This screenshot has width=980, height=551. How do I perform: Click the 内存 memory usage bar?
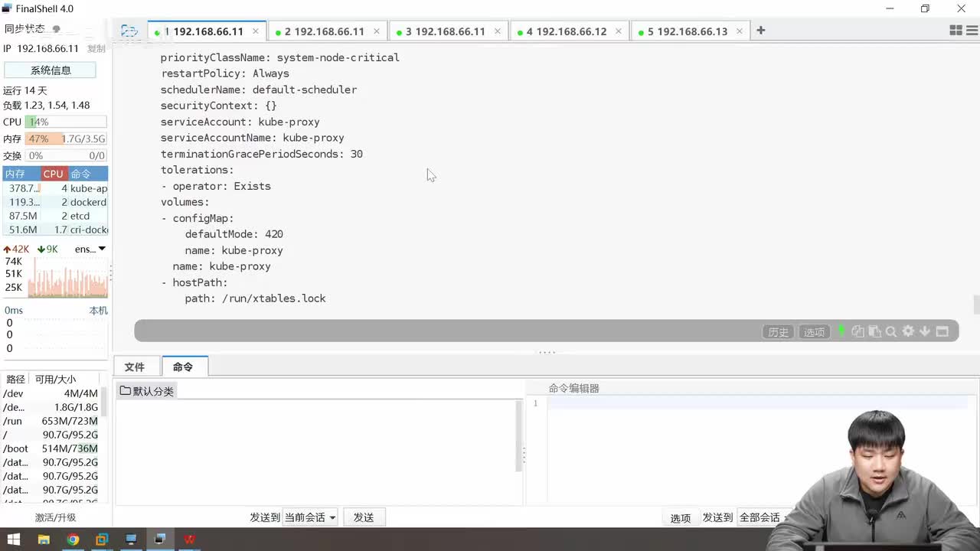click(66, 139)
